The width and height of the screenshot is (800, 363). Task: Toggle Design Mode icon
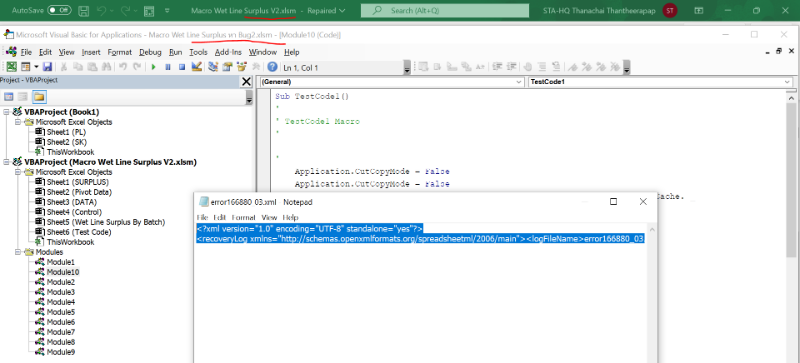[196, 67]
